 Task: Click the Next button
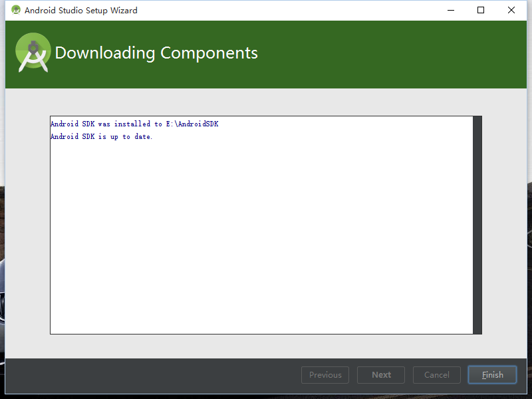(x=381, y=375)
